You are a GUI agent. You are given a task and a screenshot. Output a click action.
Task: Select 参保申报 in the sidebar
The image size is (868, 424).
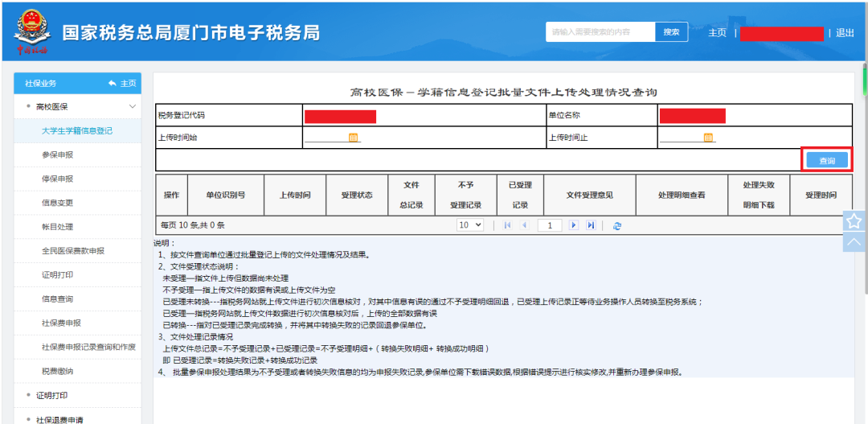(58, 154)
